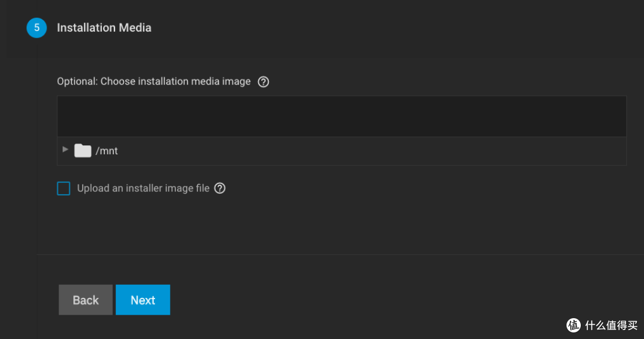Click the word 'Media' in the step title

coord(135,28)
